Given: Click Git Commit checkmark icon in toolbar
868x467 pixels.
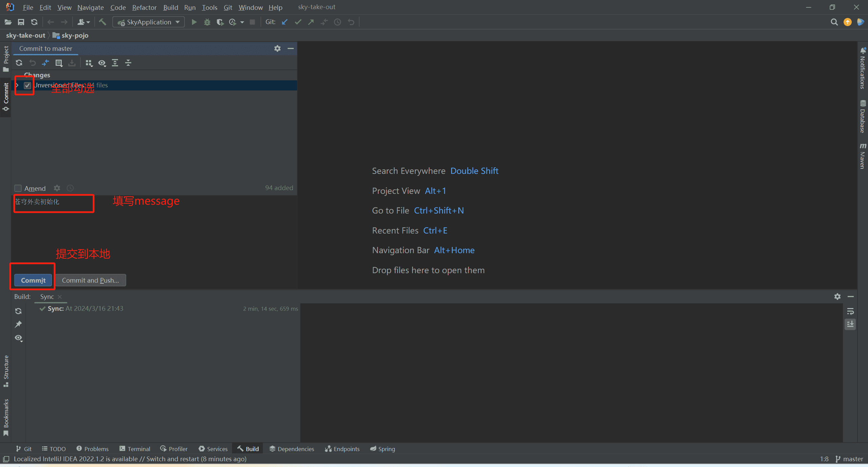Looking at the screenshot, I should tap(298, 22).
